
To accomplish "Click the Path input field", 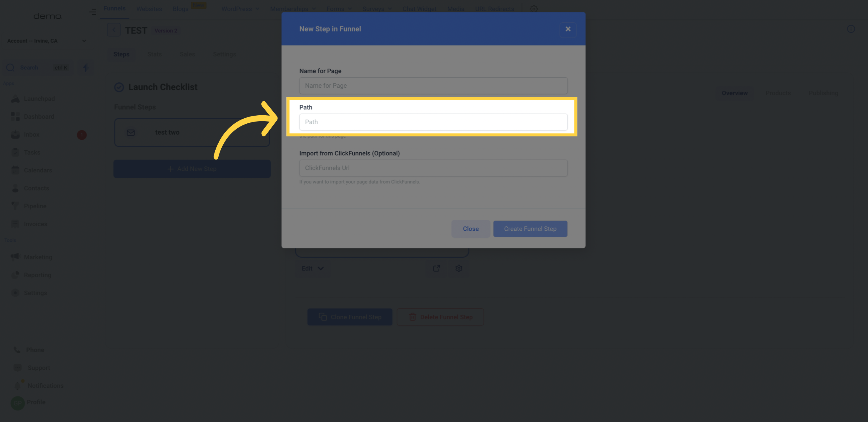I will coord(433,122).
